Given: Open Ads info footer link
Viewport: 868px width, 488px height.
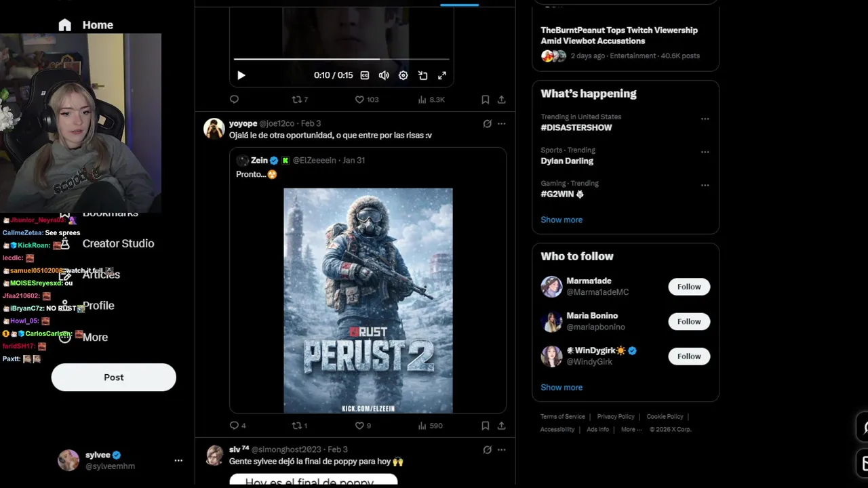Looking at the screenshot, I should [597, 430].
